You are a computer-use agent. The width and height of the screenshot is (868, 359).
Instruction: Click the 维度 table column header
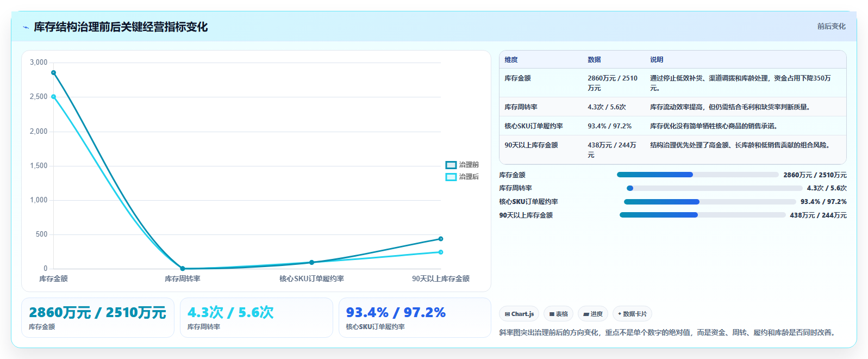[511, 60]
